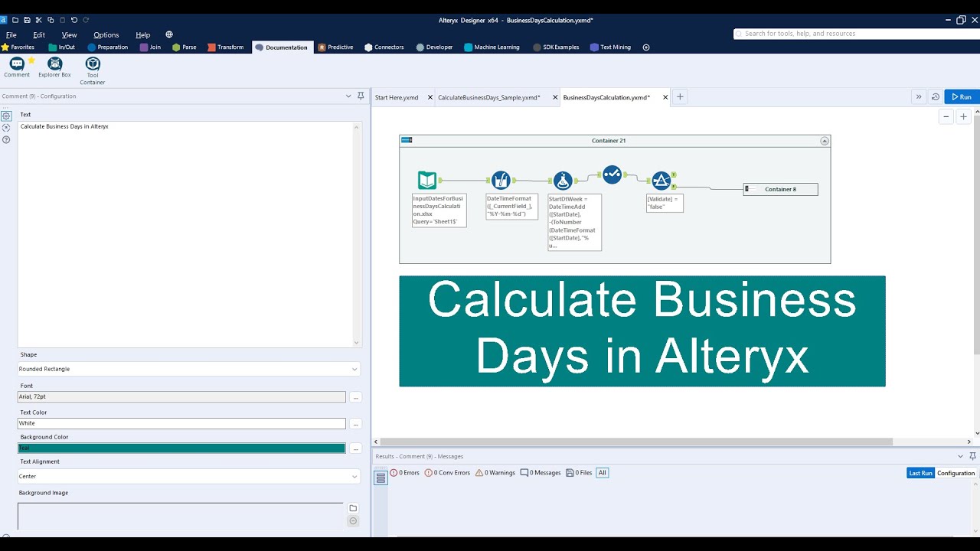980x551 pixels.
Task: Toggle the 0 Messages filter
Action: coord(541,473)
